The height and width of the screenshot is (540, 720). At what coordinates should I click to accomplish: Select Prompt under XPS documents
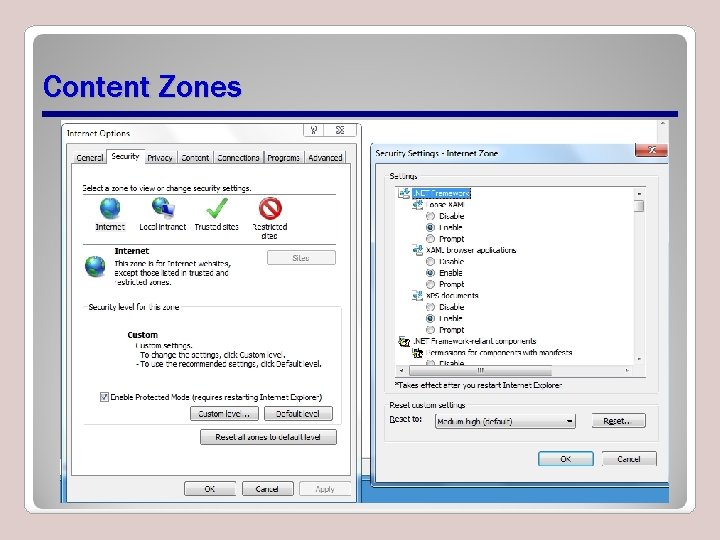click(430, 330)
